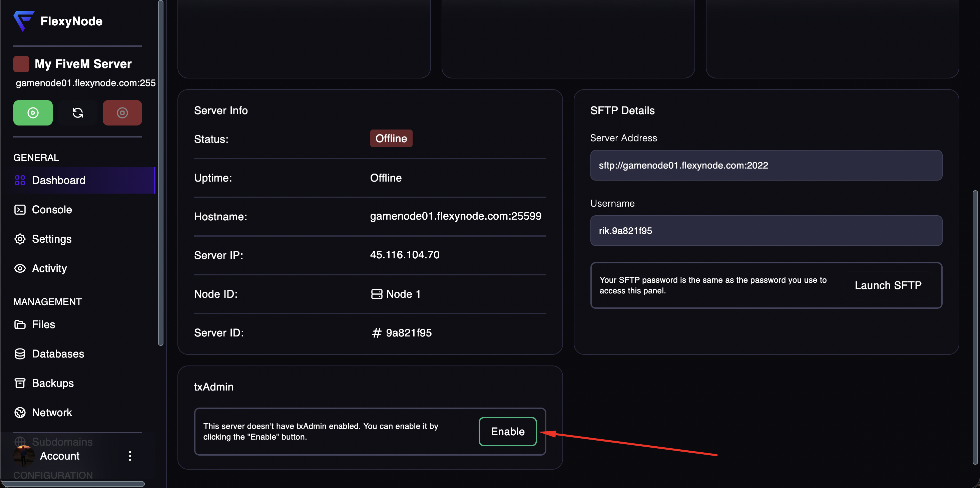The width and height of the screenshot is (980, 488).
Task: Click the sidebar vertical scrollbar
Action: pyautogui.click(x=161, y=171)
